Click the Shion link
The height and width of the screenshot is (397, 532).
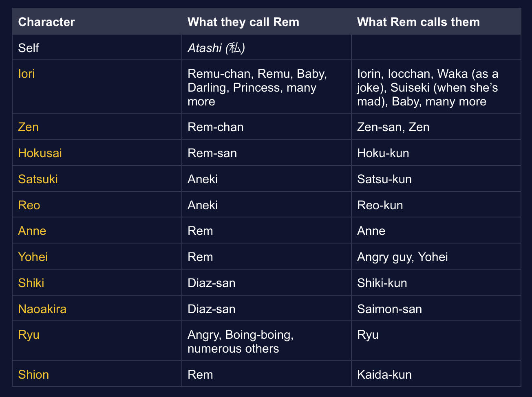pos(33,375)
